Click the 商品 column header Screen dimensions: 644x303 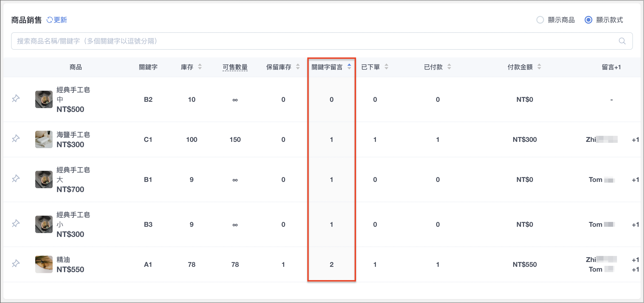pos(76,67)
